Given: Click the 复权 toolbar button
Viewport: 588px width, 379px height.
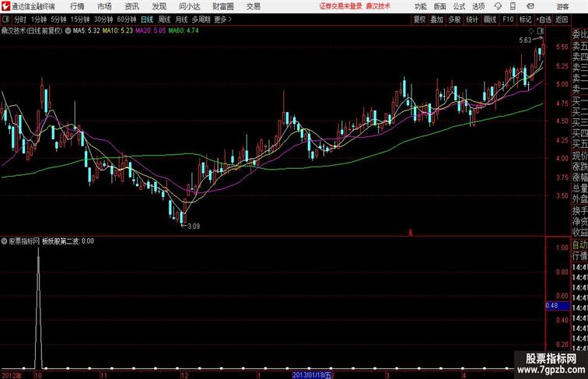Looking at the screenshot, I should (x=420, y=19).
